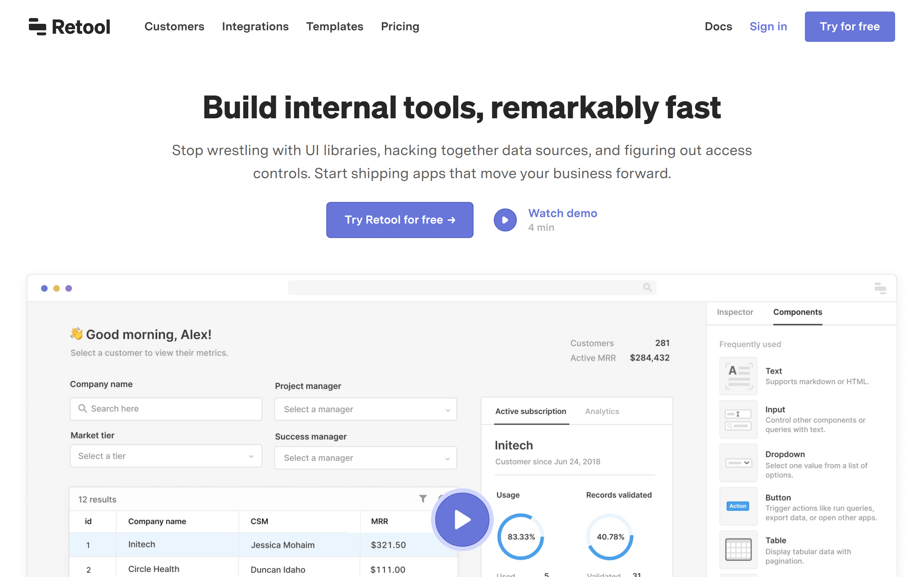Click the search magnifier icon in URL bar

646,287
